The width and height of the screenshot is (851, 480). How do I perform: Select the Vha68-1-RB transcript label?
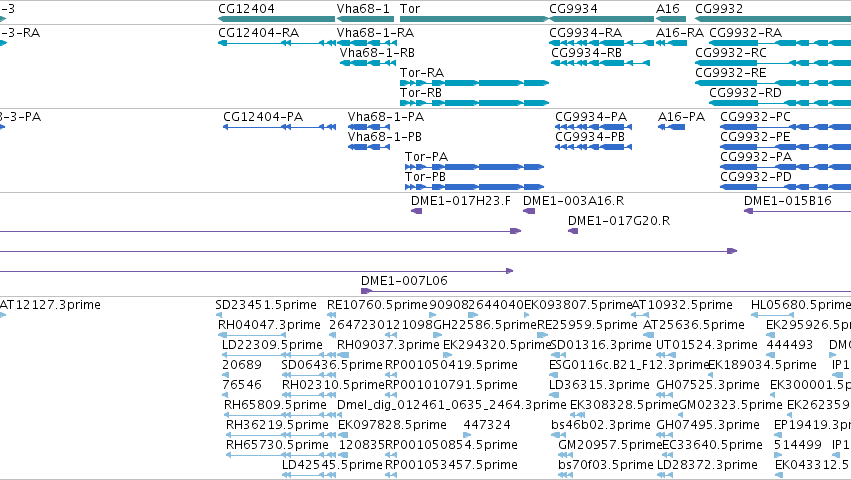(x=377, y=53)
